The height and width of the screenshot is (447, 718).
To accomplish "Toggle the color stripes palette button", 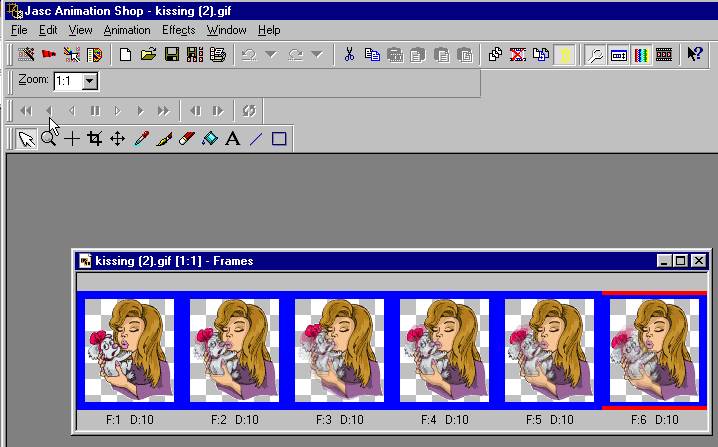I will click(x=641, y=55).
